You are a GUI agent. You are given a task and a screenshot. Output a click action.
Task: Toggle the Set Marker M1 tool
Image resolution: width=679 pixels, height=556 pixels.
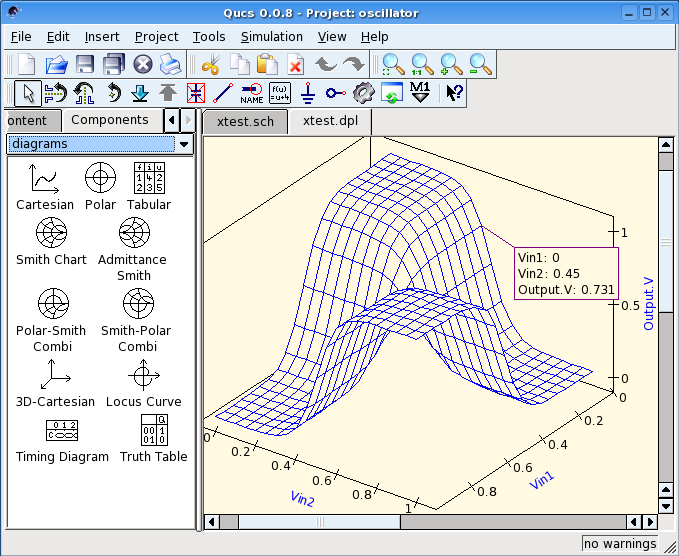[x=421, y=93]
